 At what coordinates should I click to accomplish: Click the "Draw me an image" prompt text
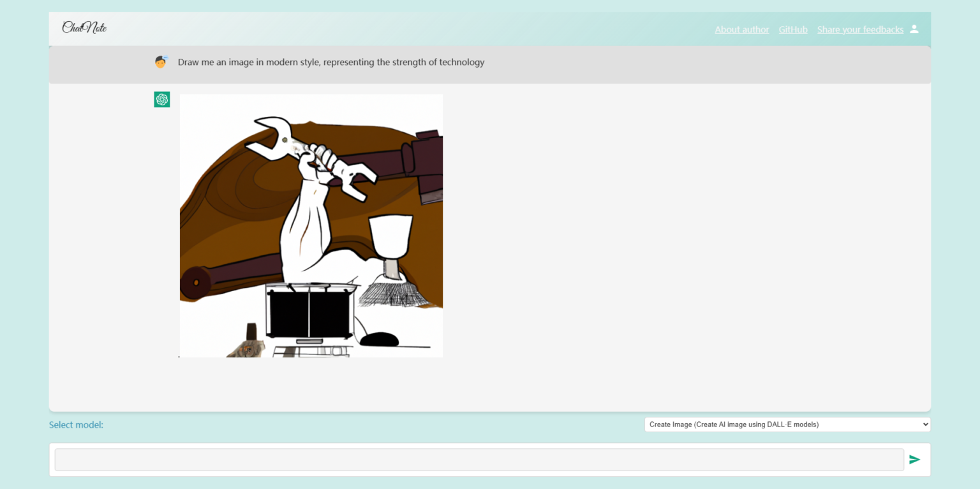point(330,62)
